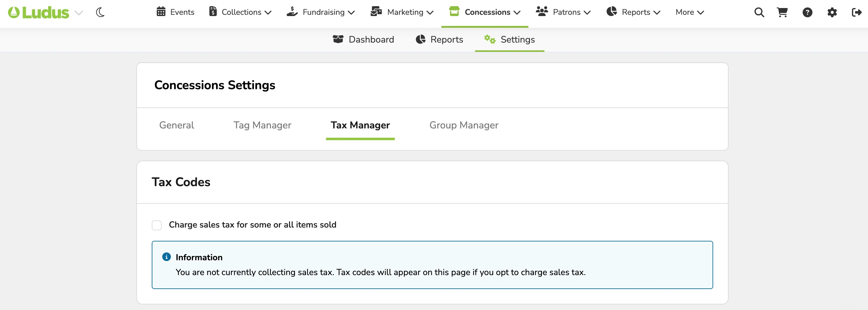
Task: Click the 'Concessions Settings' heading
Action: pos(215,85)
